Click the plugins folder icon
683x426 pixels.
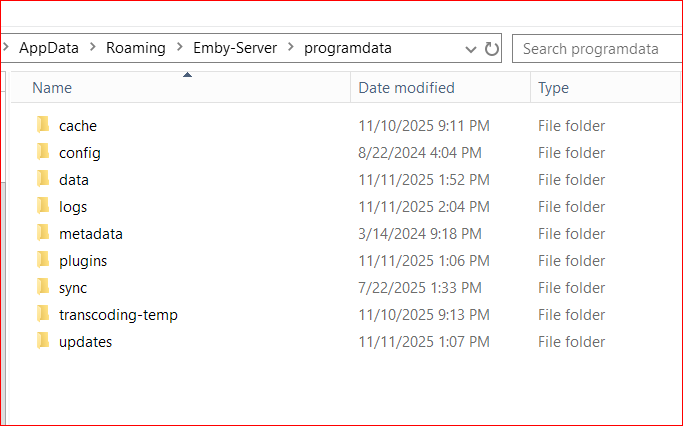click(x=42, y=260)
